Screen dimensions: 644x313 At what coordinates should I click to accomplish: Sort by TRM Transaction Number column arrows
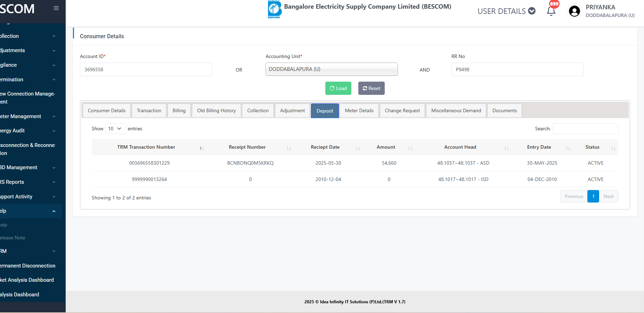202,148
